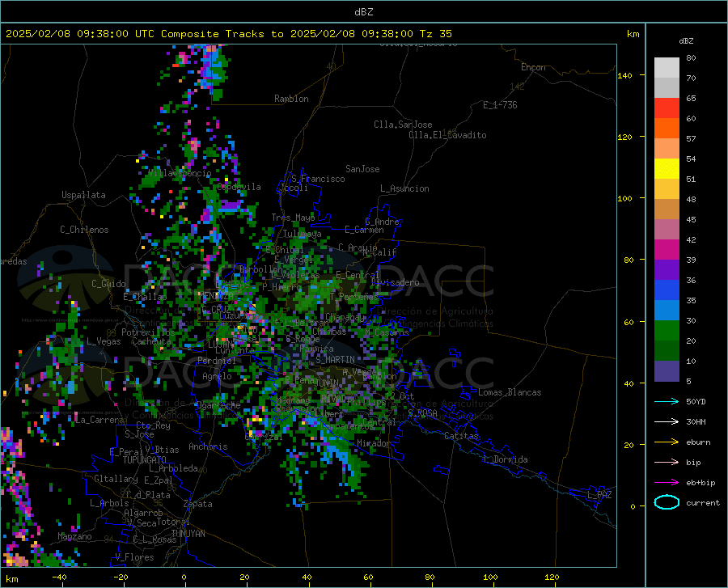Select the yellow 54 dBZ color swatch
Image resolution: width=728 pixels, height=588 pixels.
(667, 169)
